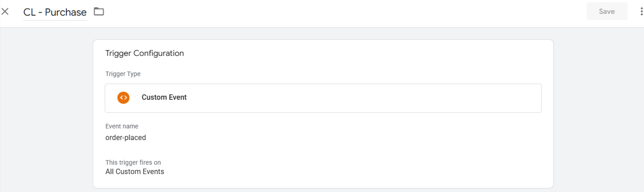Click the Event name label

click(x=122, y=126)
